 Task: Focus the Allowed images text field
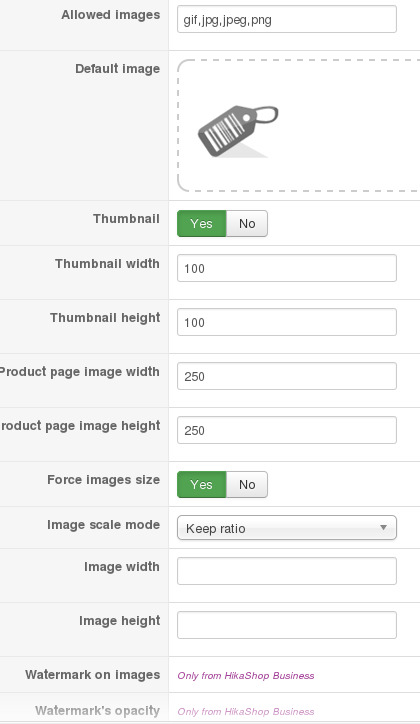287,19
